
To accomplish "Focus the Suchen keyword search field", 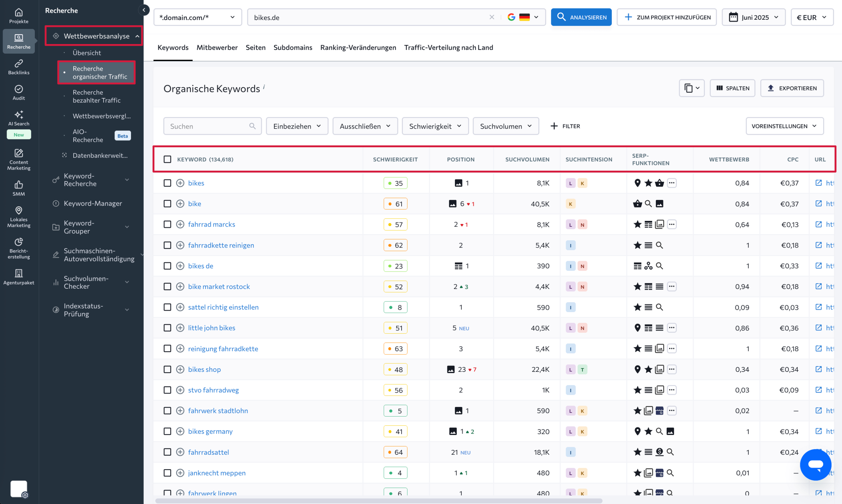I will (212, 126).
